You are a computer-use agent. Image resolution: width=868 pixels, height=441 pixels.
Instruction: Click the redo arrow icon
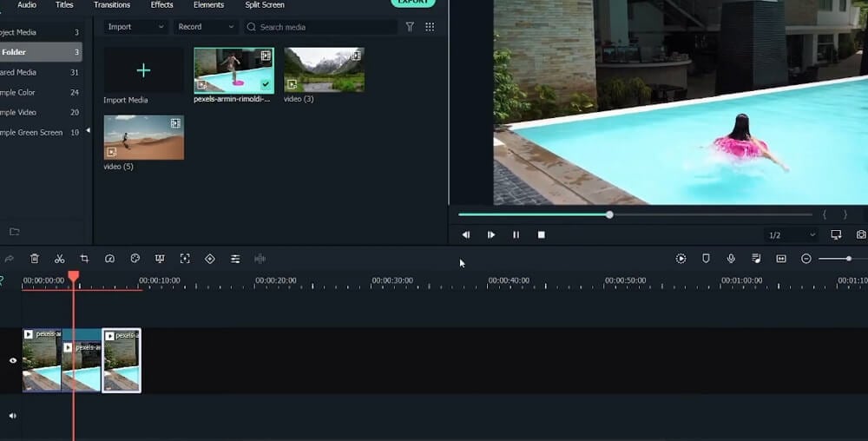tap(9, 259)
